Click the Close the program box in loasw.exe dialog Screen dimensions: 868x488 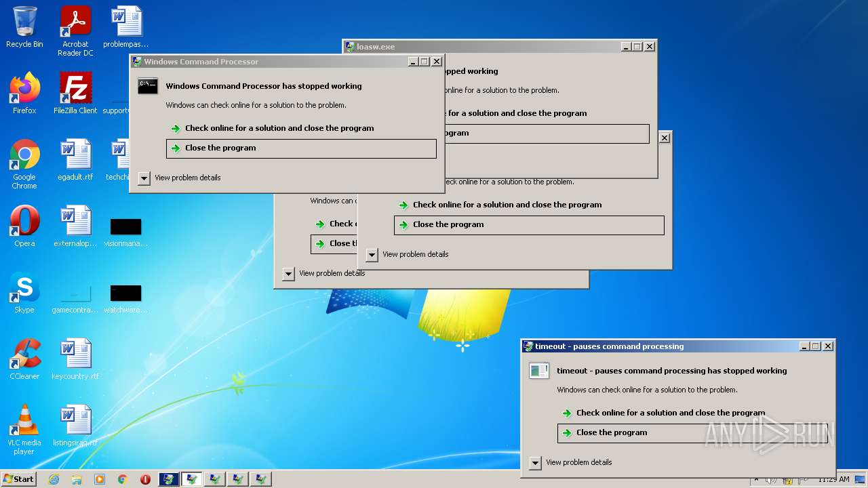[x=547, y=134]
